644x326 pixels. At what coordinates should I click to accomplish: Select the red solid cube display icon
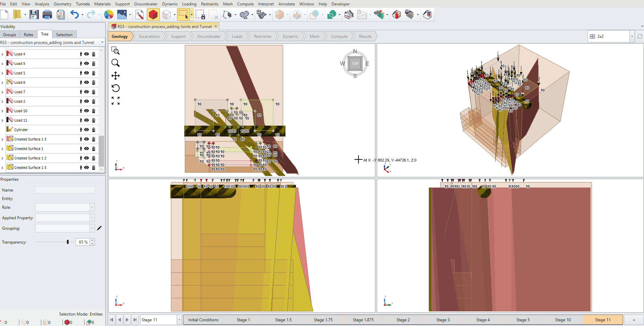153,15
